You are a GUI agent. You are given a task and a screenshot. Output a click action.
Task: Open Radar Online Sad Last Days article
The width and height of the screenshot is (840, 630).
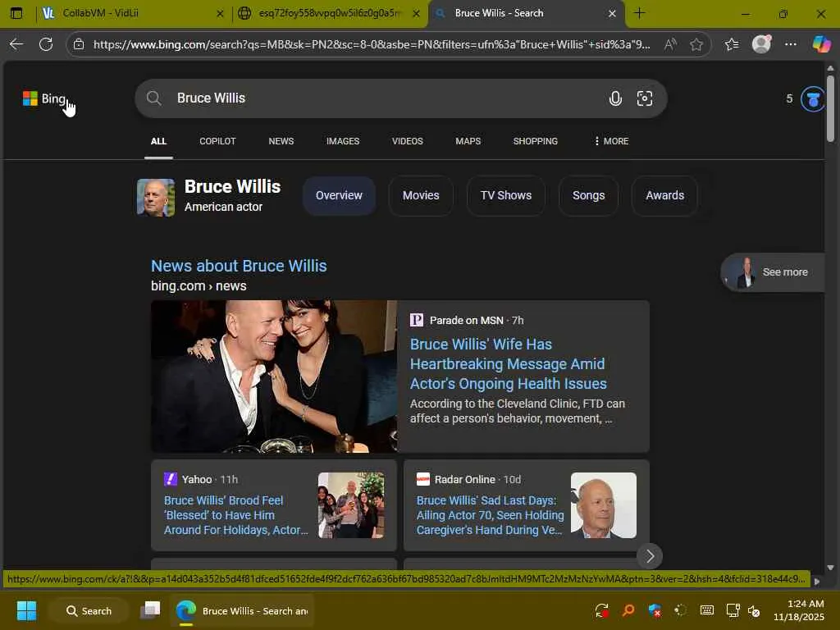click(x=491, y=515)
